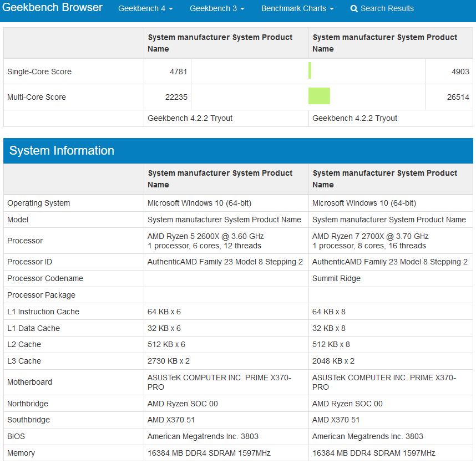Click the Northbridge row label
Viewport: 476px width, 464px height.
[x=28, y=404]
